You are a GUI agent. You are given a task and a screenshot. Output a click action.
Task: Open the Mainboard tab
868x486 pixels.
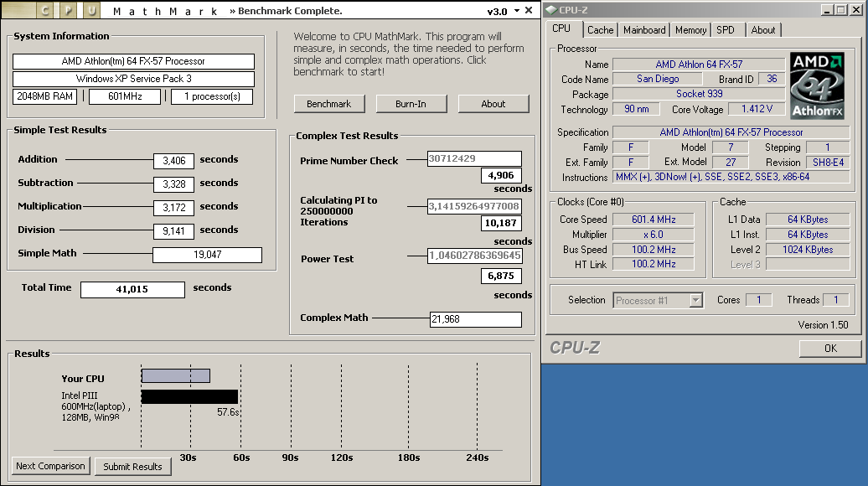(644, 29)
